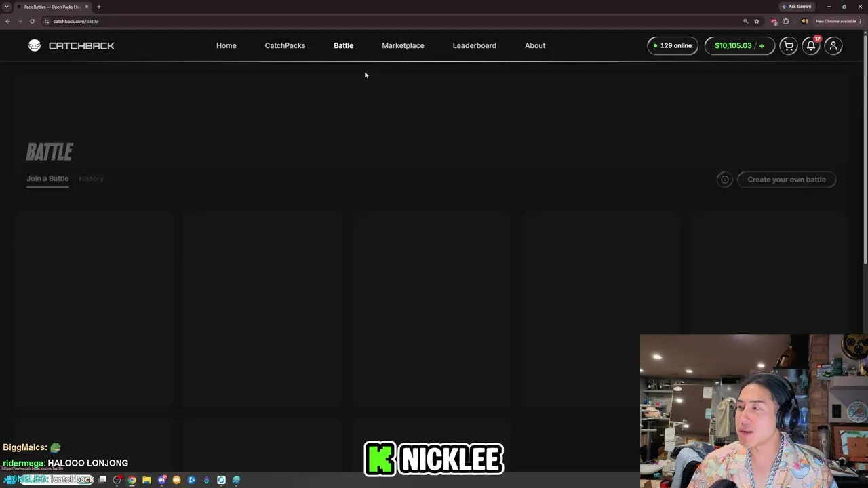Bookmark this page with the star
The height and width of the screenshot is (488, 868).
pyautogui.click(x=757, y=21)
